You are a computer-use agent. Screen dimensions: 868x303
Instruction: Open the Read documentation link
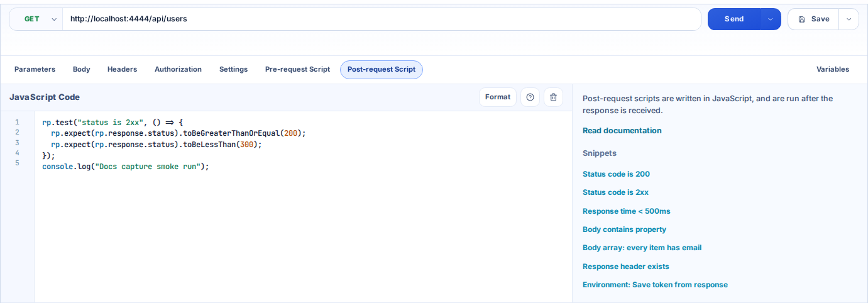tap(622, 131)
